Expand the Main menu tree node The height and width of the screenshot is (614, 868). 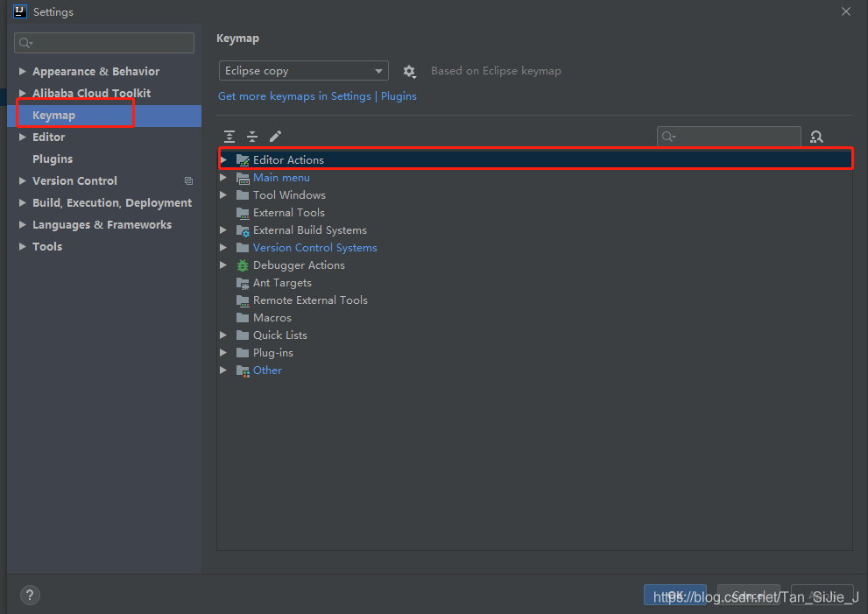(223, 178)
